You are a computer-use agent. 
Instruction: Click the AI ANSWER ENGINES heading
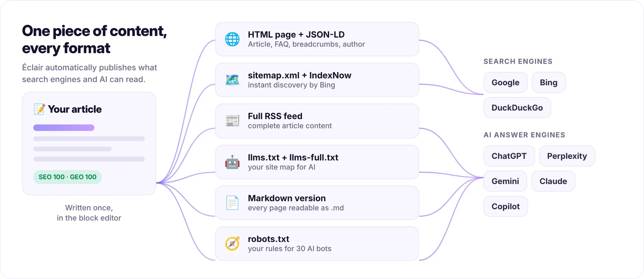524,135
